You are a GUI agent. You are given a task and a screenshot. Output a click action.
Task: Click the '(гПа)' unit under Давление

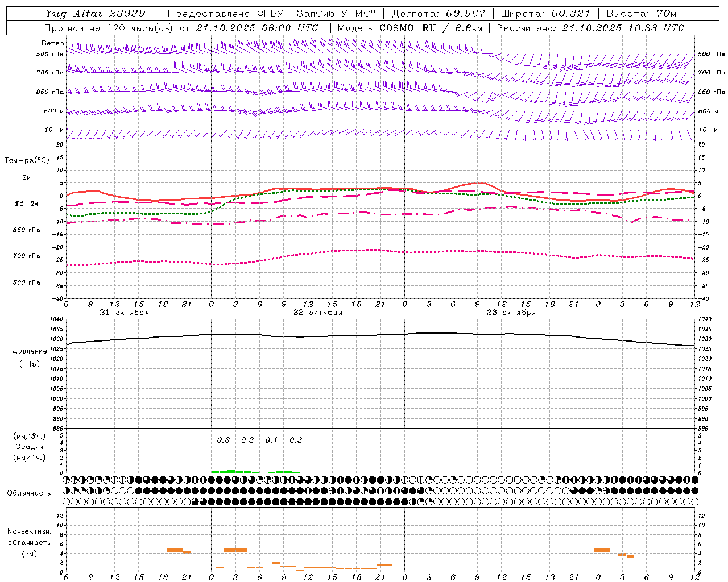tap(29, 364)
